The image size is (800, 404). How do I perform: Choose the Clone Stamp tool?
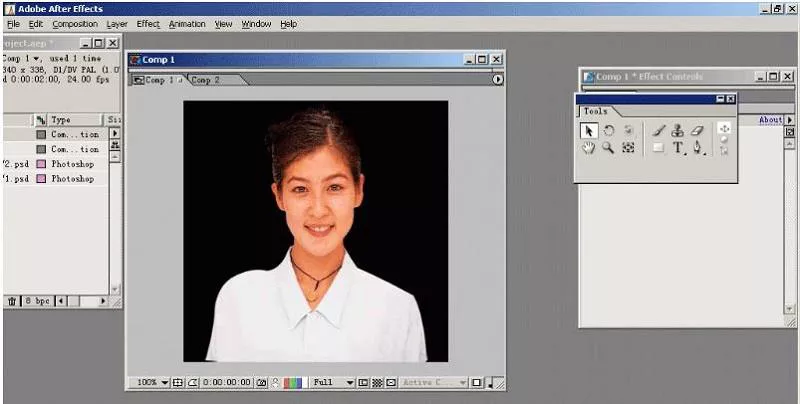pos(677,130)
